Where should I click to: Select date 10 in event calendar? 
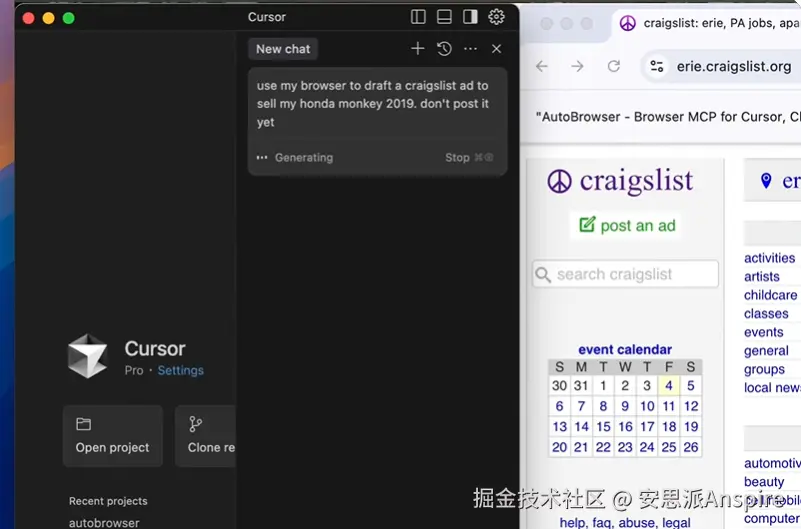click(647, 406)
